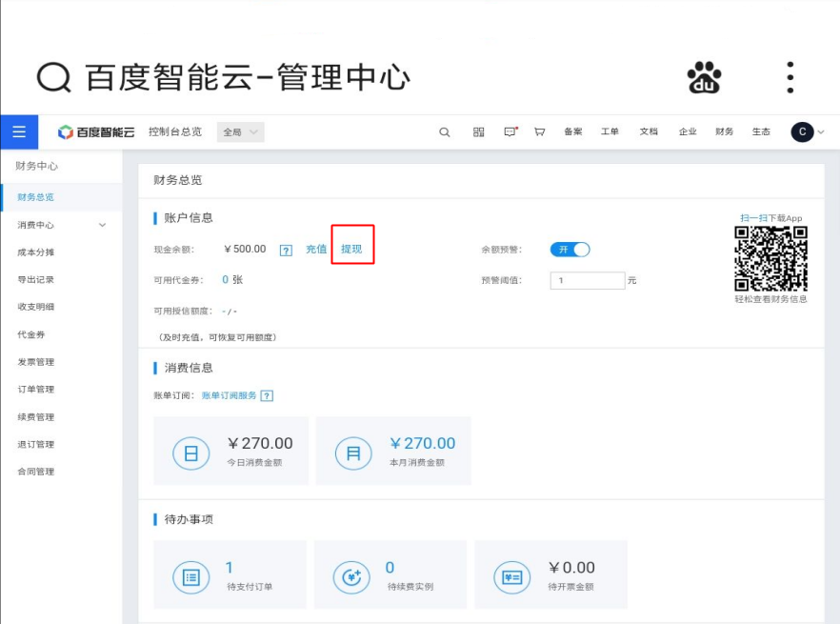
Task: Open 收支明细 in the sidebar
Action: pyautogui.click(x=35, y=307)
